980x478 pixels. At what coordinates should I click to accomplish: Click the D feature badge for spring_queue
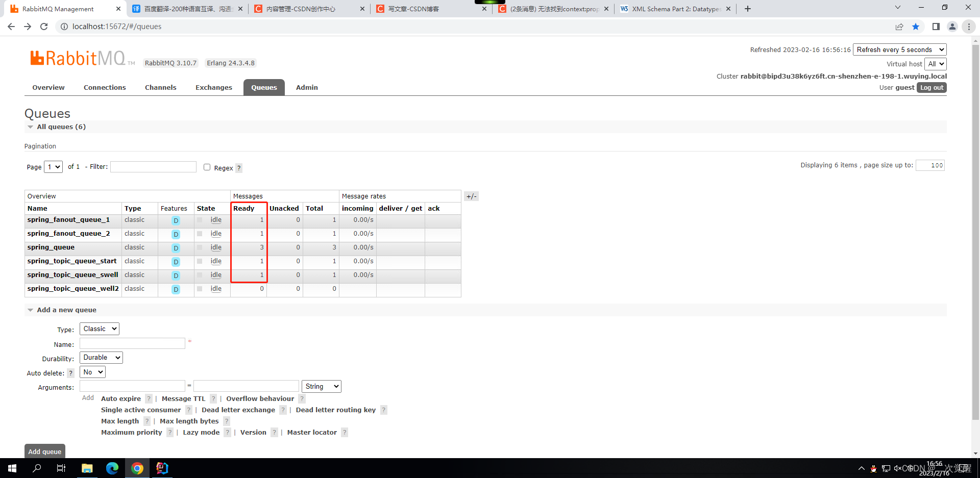tap(176, 248)
